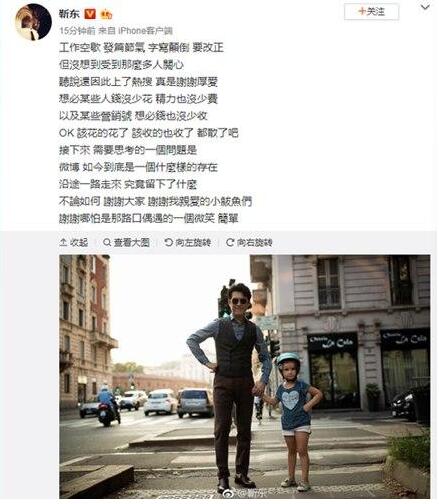Screen dimensions: 439x504
Task: Click the clockwise rotate icon
Action: (230, 242)
